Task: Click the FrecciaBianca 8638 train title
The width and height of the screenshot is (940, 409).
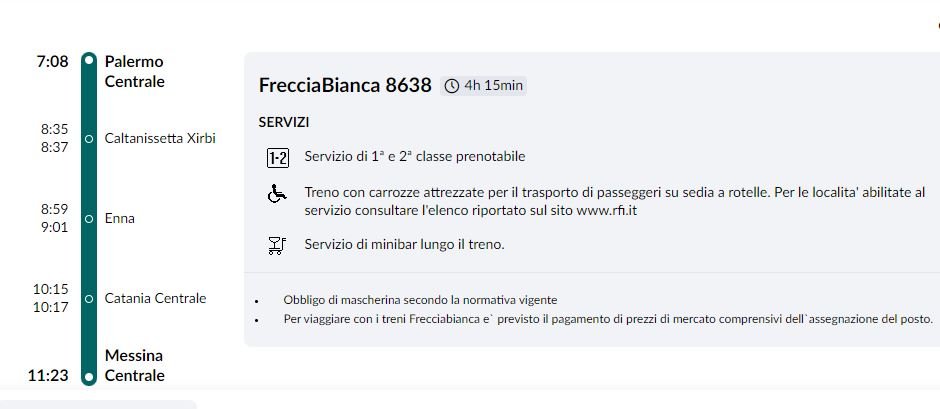Action: [x=345, y=86]
